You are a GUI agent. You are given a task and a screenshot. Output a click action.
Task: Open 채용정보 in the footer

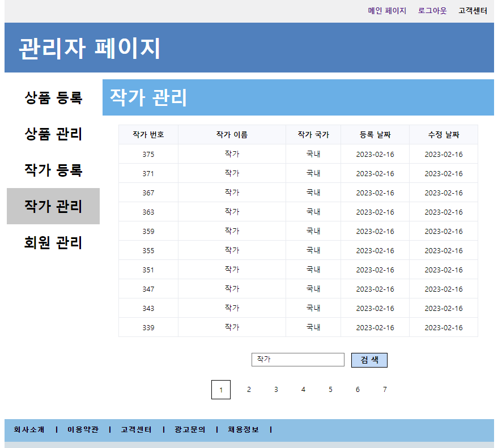point(243,429)
